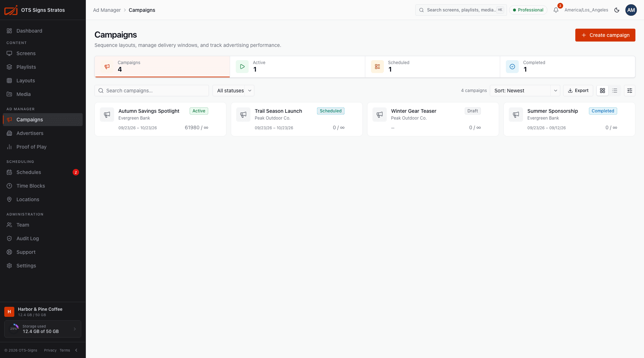Open the All statuses dropdown

tap(233, 91)
